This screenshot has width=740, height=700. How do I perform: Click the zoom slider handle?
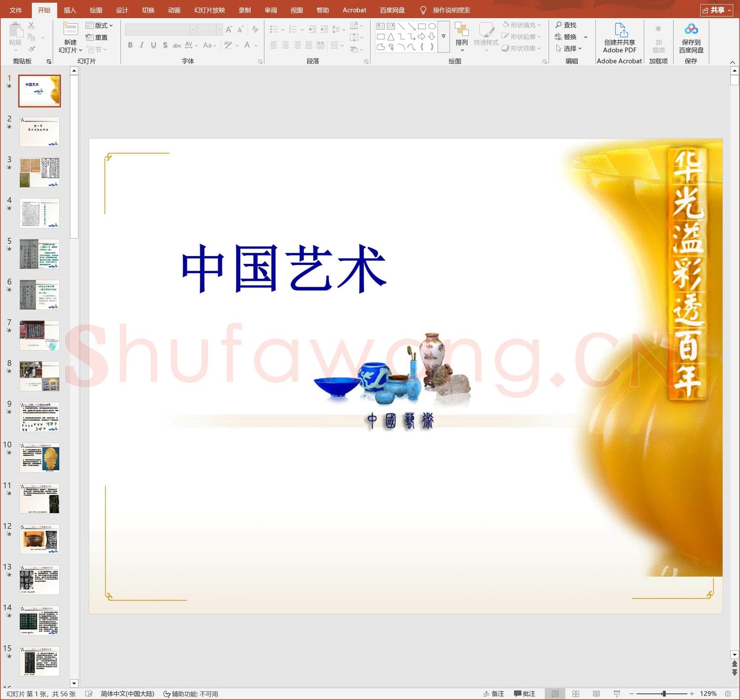tap(664, 694)
